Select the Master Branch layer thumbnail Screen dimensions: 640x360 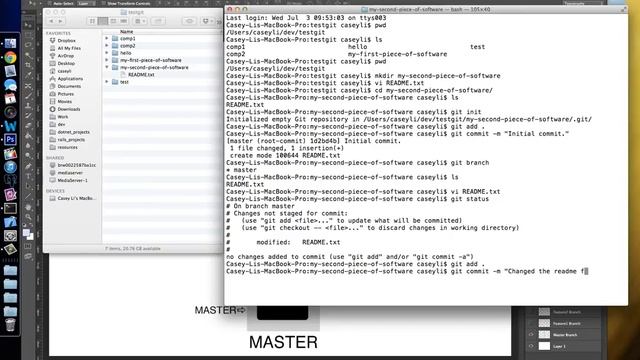click(x=544, y=335)
